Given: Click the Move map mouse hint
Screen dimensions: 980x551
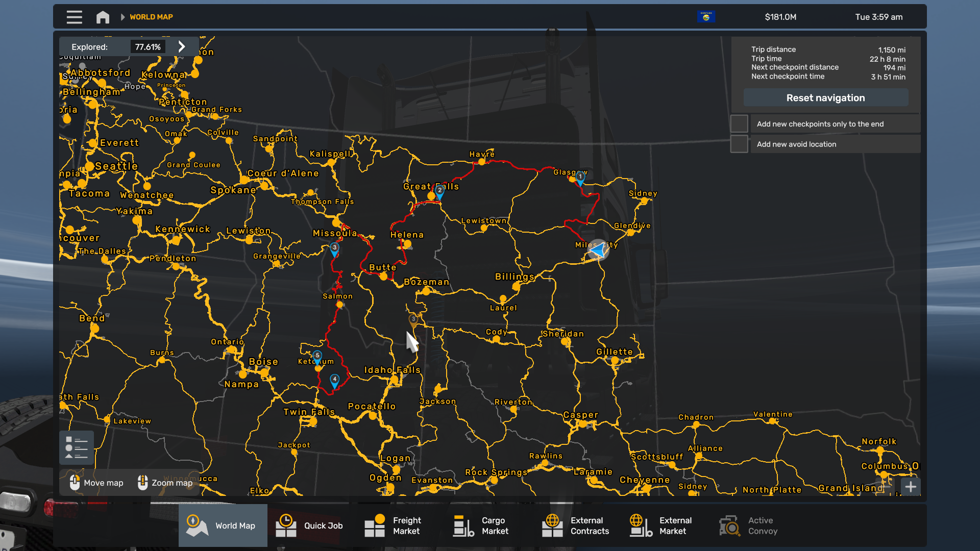Looking at the screenshot, I should click(97, 483).
